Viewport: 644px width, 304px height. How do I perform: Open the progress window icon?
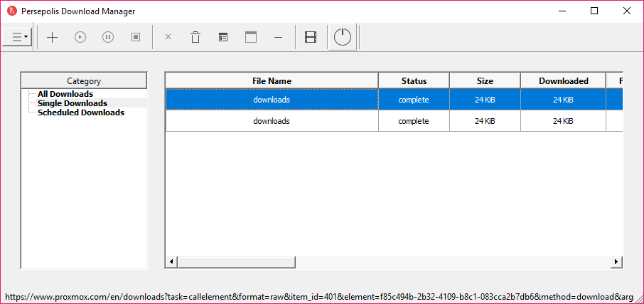click(x=251, y=37)
